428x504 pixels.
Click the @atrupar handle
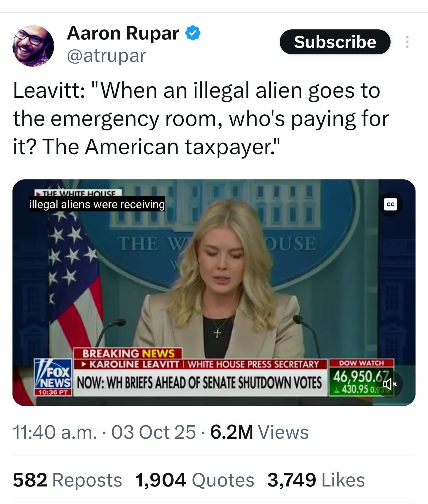point(106,56)
